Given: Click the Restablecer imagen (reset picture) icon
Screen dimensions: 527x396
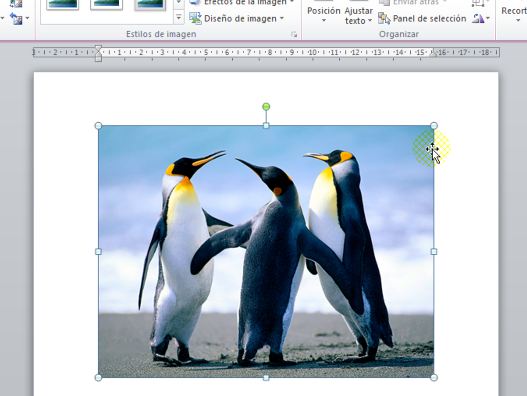Looking at the screenshot, I should pyautogui.click(x=15, y=18).
